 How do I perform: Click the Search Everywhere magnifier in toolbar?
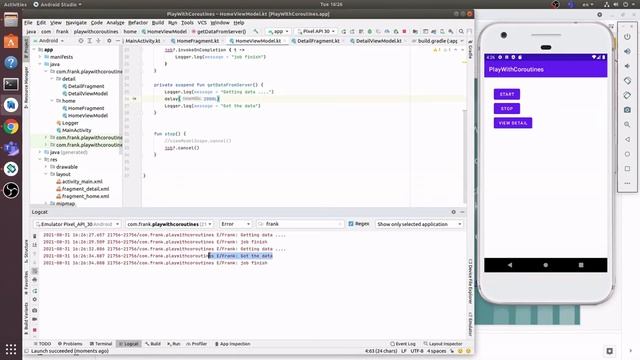pyautogui.click(x=461, y=31)
